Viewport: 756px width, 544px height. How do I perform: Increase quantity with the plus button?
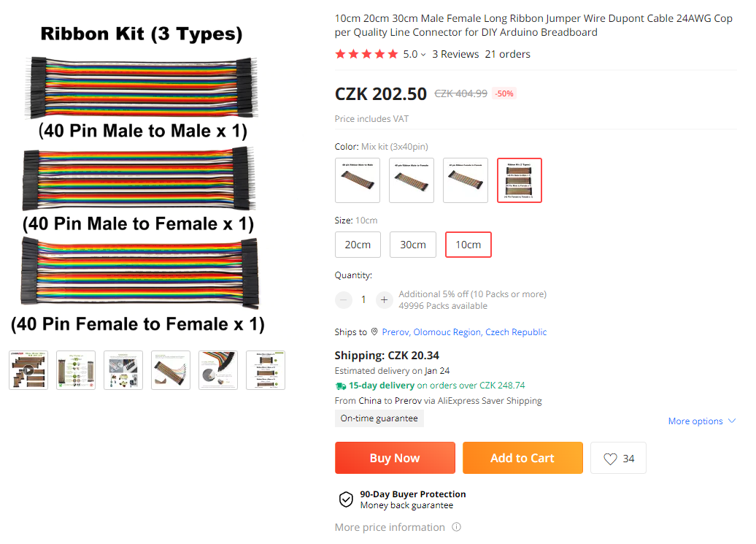coord(384,299)
